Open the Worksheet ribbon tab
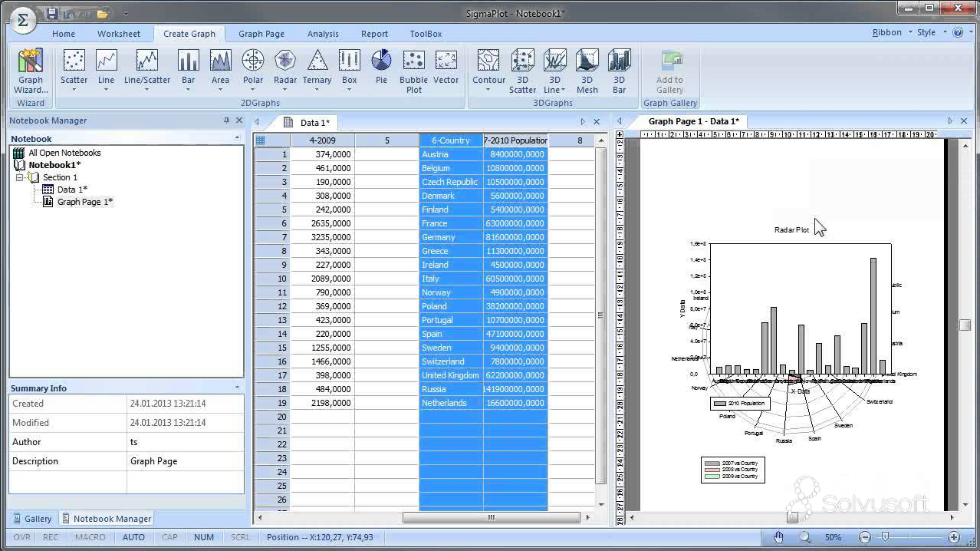 click(119, 34)
